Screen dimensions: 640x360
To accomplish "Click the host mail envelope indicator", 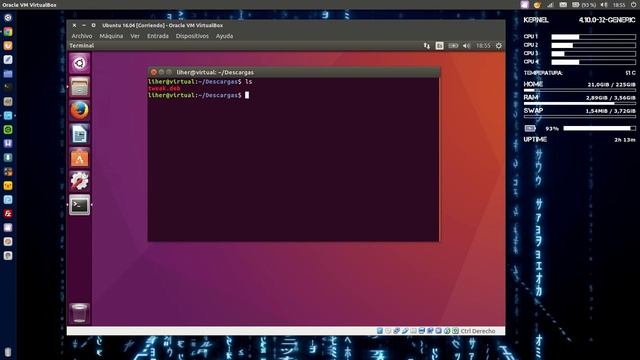I will (x=563, y=5).
